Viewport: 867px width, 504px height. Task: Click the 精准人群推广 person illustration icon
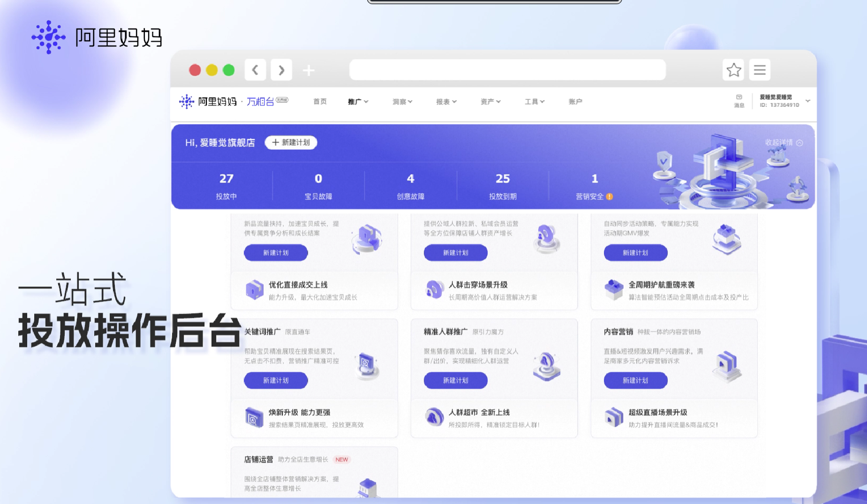(547, 366)
